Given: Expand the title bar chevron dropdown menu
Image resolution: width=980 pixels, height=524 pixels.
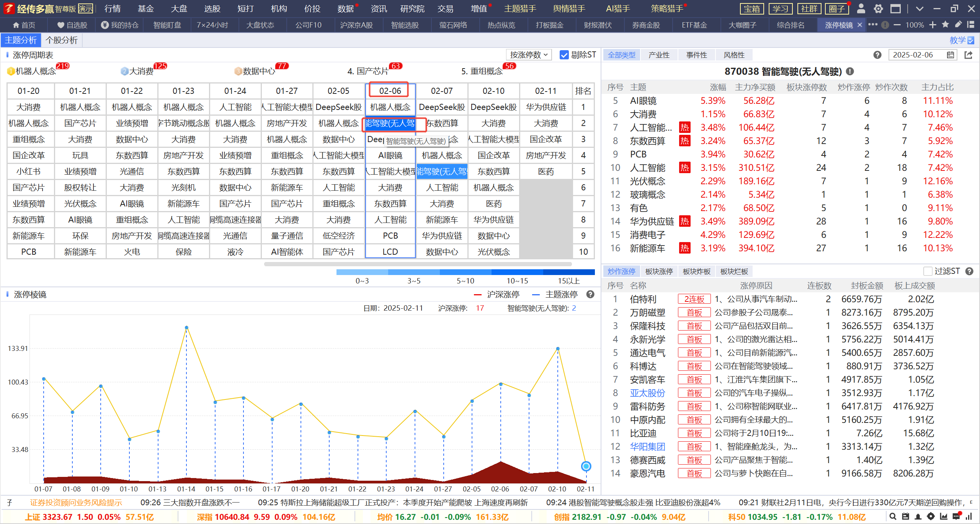Looking at the screenshot, I should coord(920,8).
